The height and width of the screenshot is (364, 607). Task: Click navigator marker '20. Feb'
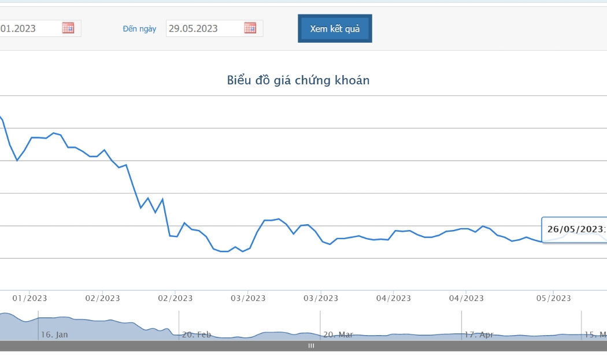coord(197,335)
